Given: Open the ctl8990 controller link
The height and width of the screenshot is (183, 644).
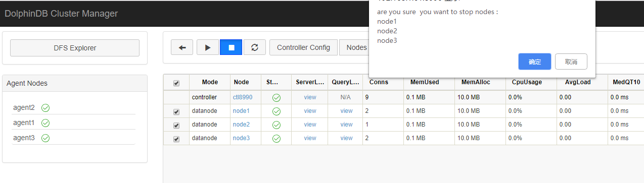Looking at the screenshot, I should tap(243, 97).
